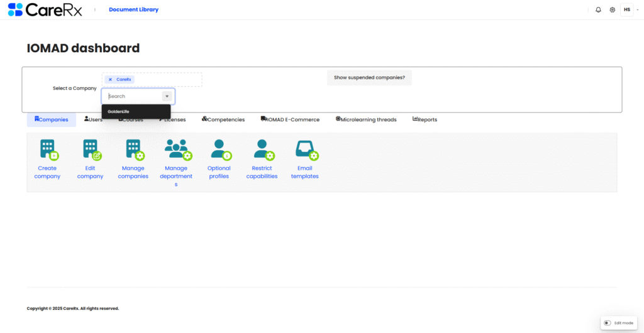Switch to the Microlearning threads tab

coord(366,120)
